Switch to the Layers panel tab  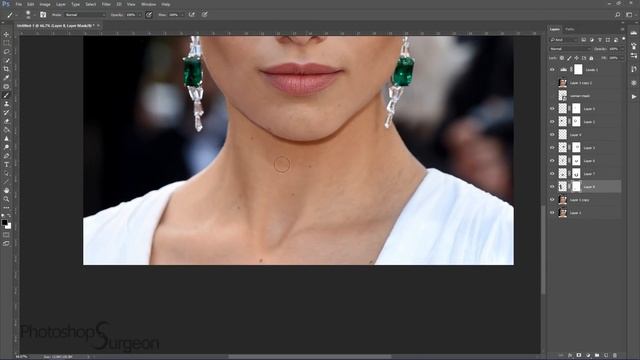pyautogui.click(x=555, y=29)
